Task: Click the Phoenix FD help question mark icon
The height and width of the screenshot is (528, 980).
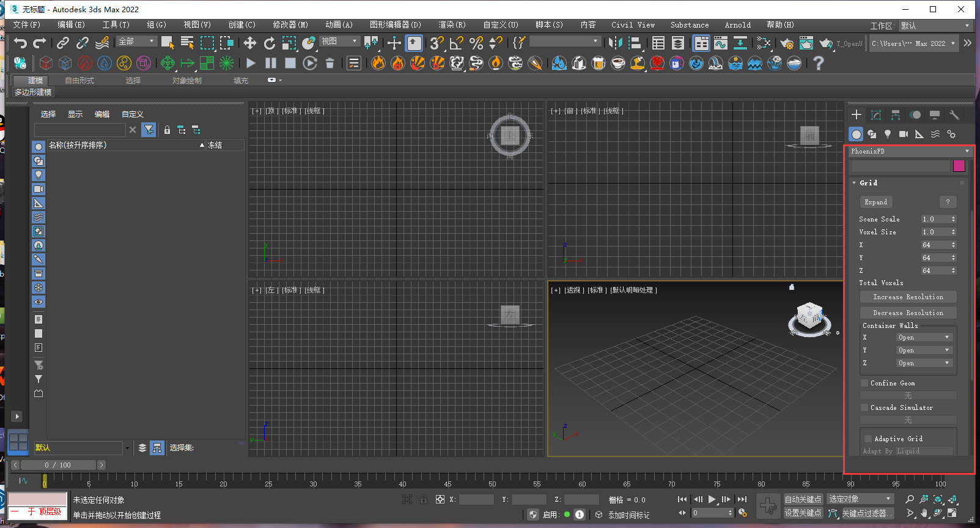Action: pos(819,63)
